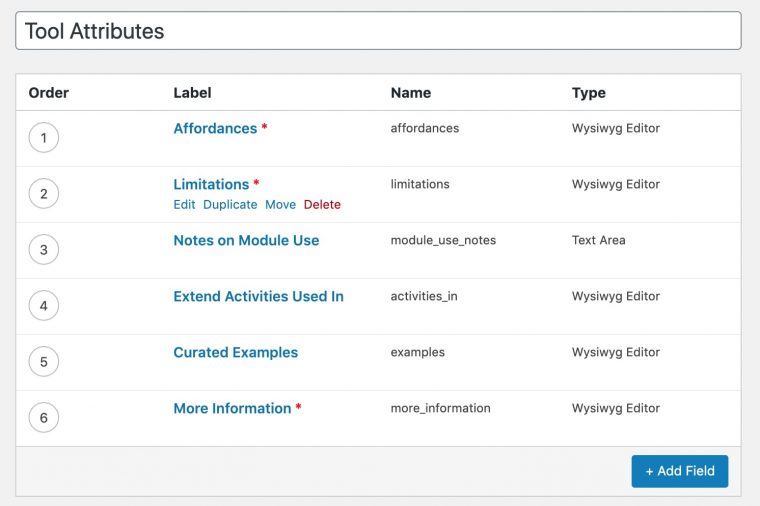Select order handle number 1
760x506 pixels.
click(44, 138)
